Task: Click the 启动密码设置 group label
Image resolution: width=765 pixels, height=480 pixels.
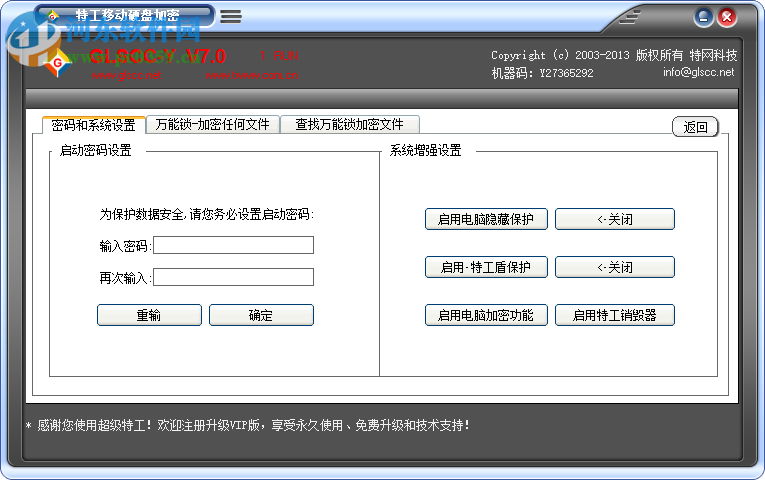Action: tap(96, 150)
